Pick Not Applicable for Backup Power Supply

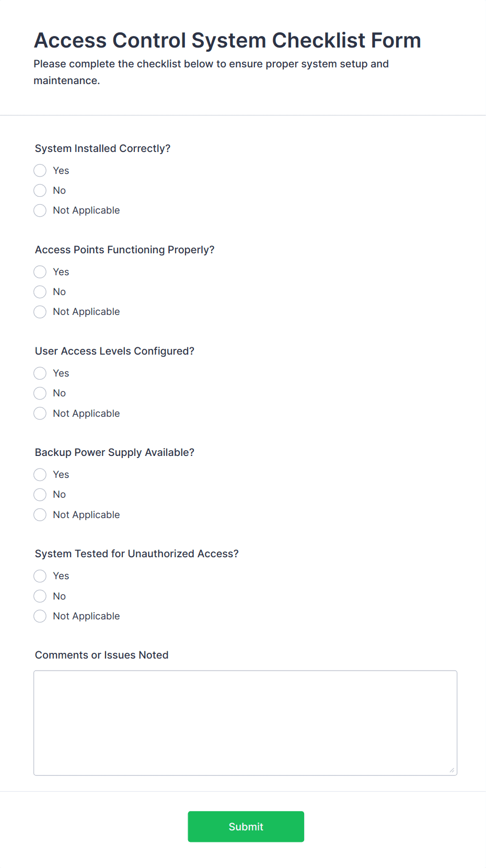tap(40, 515)
